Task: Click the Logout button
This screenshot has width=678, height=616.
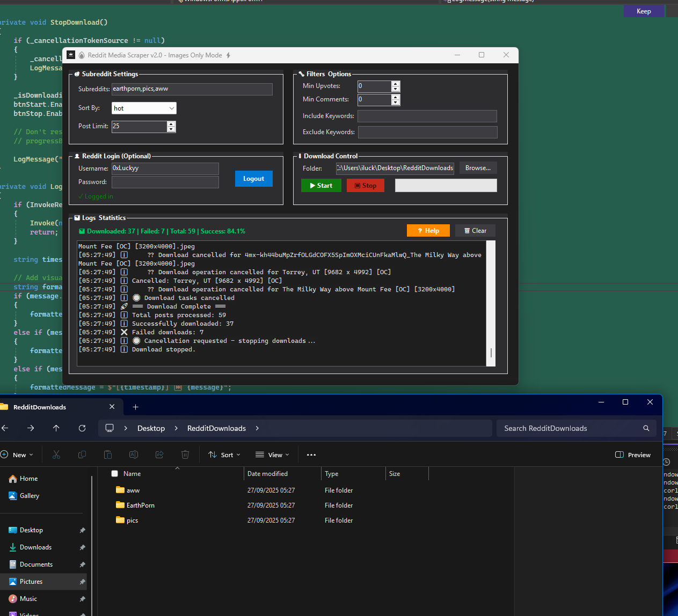Action: coord(253,179)
